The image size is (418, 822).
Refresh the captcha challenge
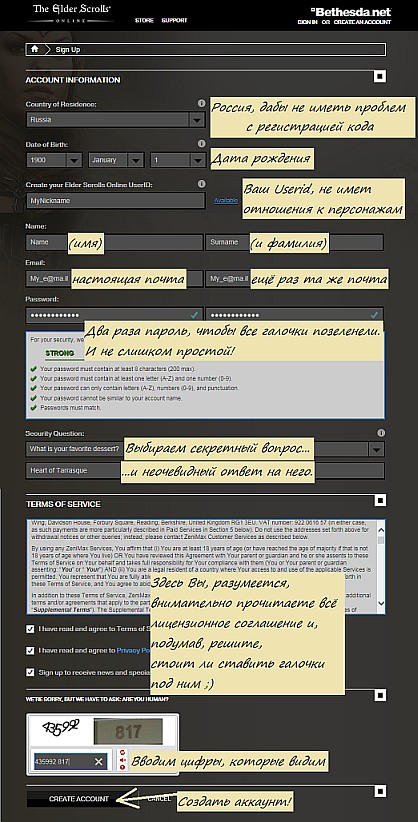(123, 752)
